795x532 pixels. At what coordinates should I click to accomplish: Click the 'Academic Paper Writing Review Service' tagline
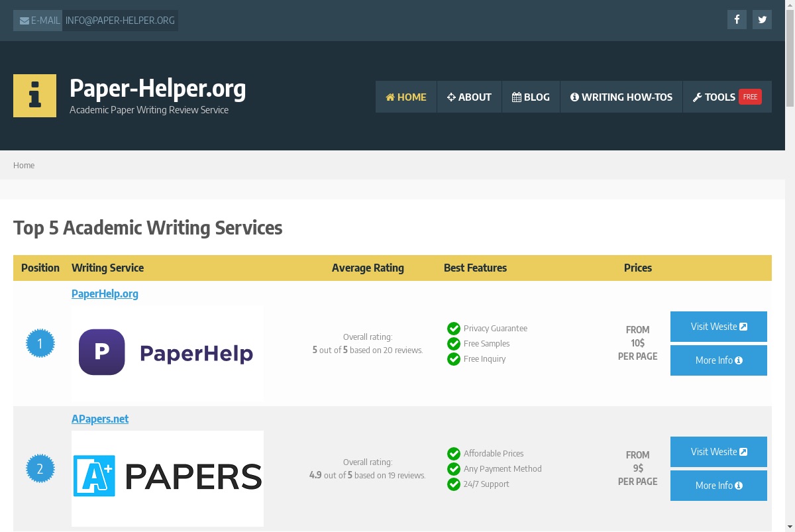[x=149, y=110]
